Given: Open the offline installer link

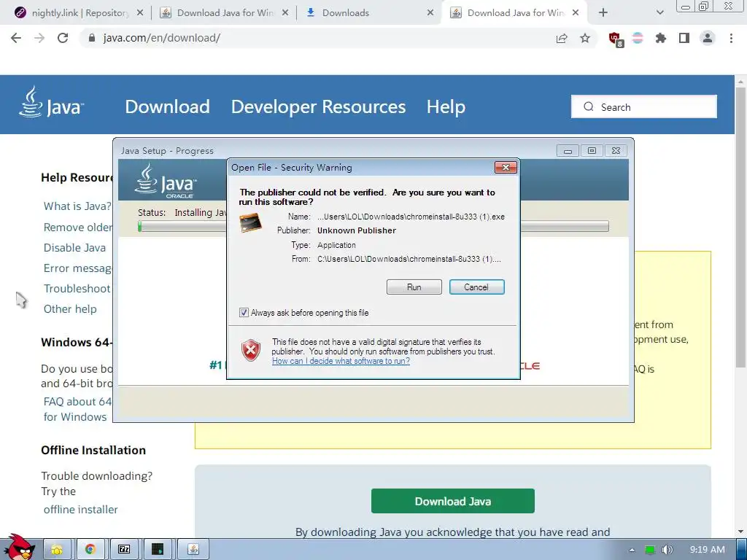Looking at the screenshot, I should 80,510.
